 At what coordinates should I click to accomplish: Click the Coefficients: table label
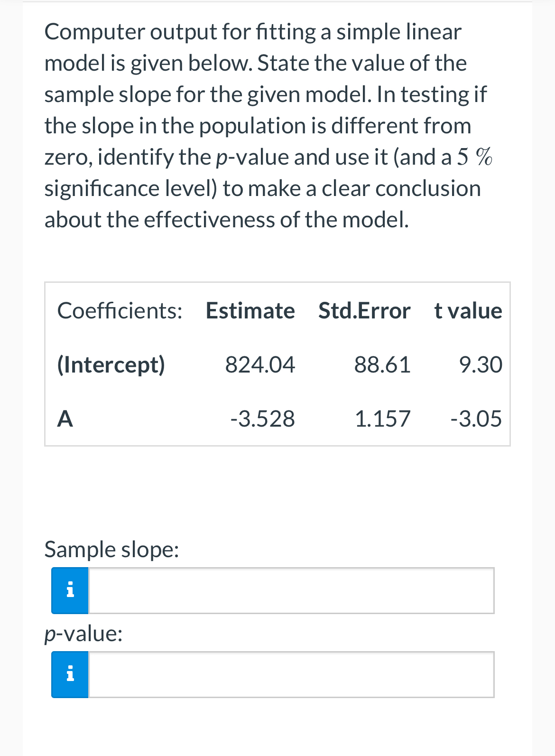[x=120, y=311]
